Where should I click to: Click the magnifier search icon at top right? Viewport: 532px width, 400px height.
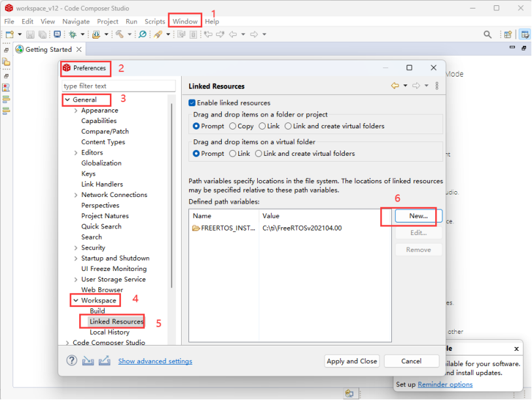click(x=488, y=34)
